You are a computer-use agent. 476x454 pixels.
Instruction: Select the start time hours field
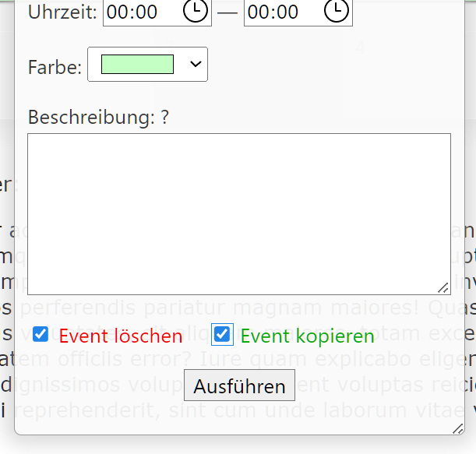point(117,12)
